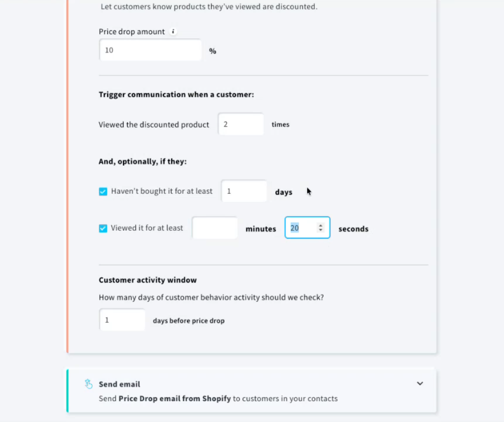This screenshot has width=504, height=422.
Task: Click the % unit label beside the percentage field
Action: click(x=212, y=51)
